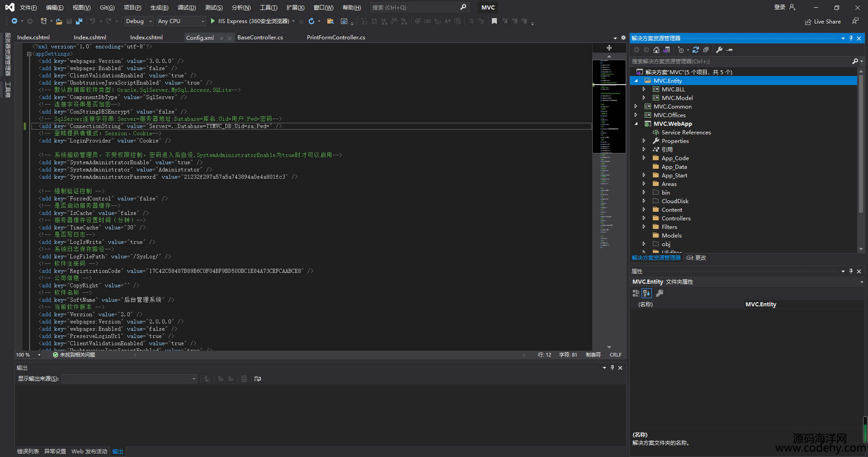Click the Open File folder icon in toolbar
The height and width of the screenshot is (457, 868).
[59, 21]
